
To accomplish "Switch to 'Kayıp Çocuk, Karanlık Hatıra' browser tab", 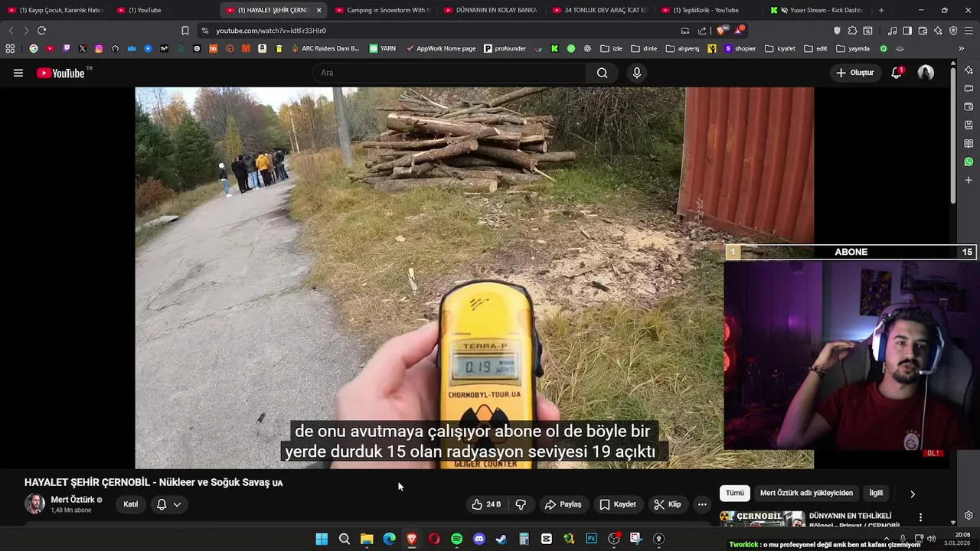I will click(55, 10).
